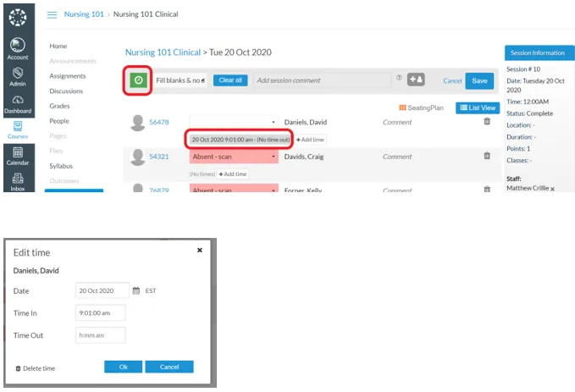Open the Inbox navigation icon
575x392 pixels.
pyautogui.click(x=18, y=182)
